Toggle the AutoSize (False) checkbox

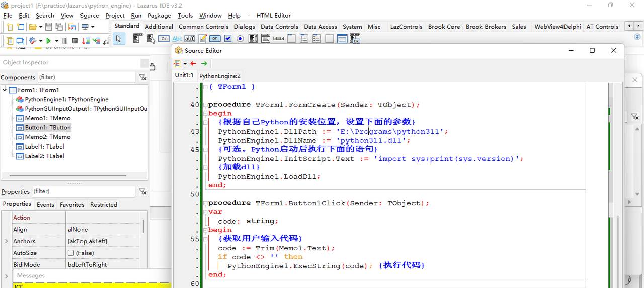click(71, 253)
